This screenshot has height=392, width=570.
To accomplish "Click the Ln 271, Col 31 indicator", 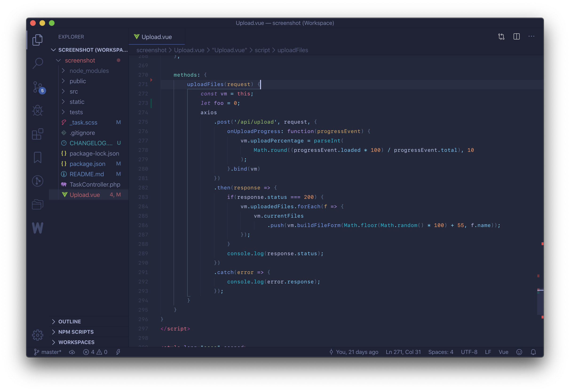I will point(403,352).
